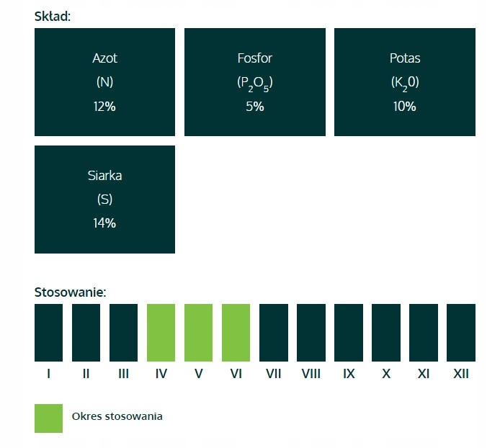Select the month II bar
Image resolution: width=500 pixels, height=448 pixels.
(x=86, y=333)
